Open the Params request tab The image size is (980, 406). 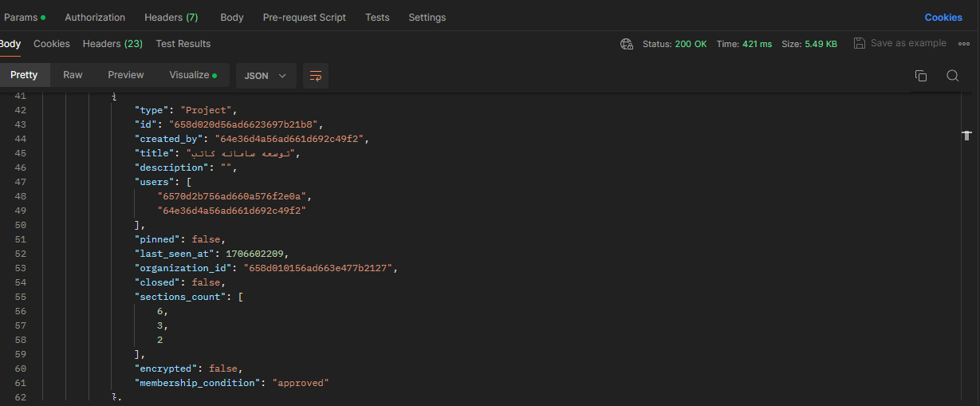(x=24, y=18)
